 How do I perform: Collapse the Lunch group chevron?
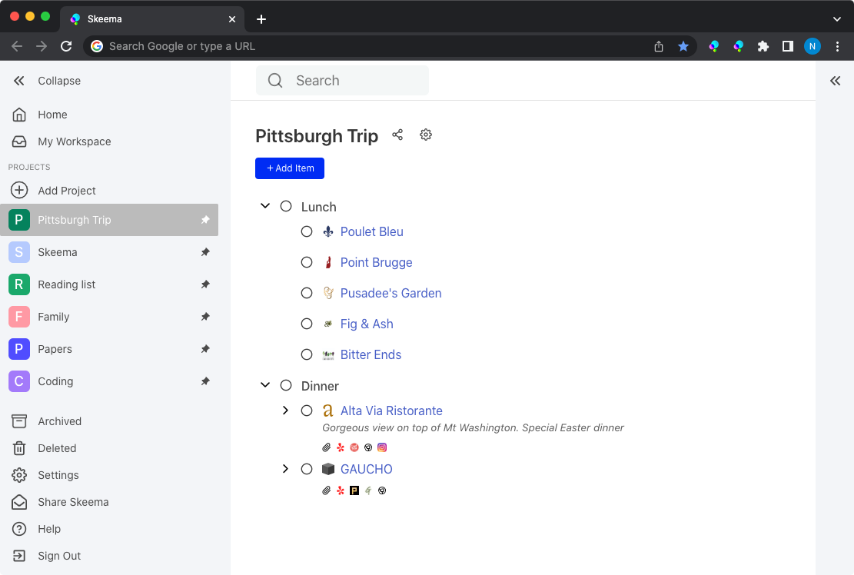265,206
